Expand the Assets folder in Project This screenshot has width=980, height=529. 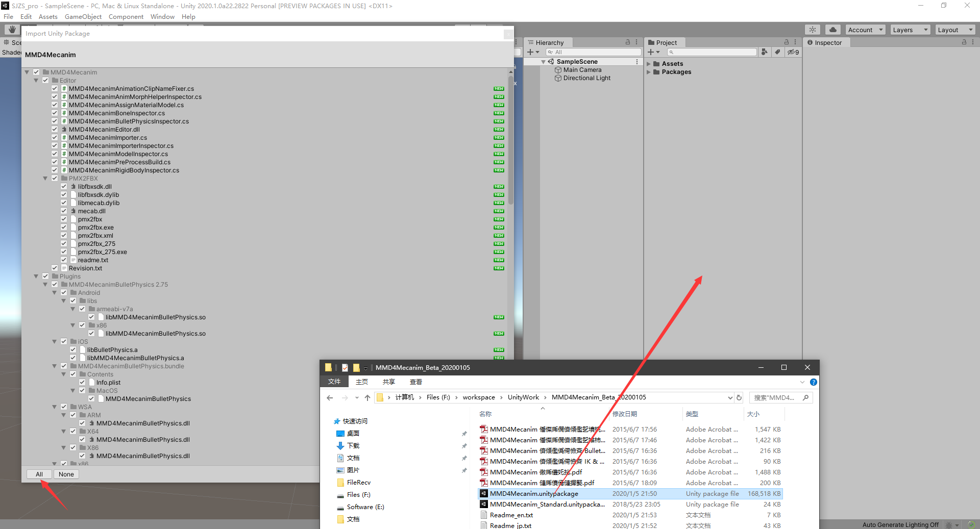tap(649, 64)
